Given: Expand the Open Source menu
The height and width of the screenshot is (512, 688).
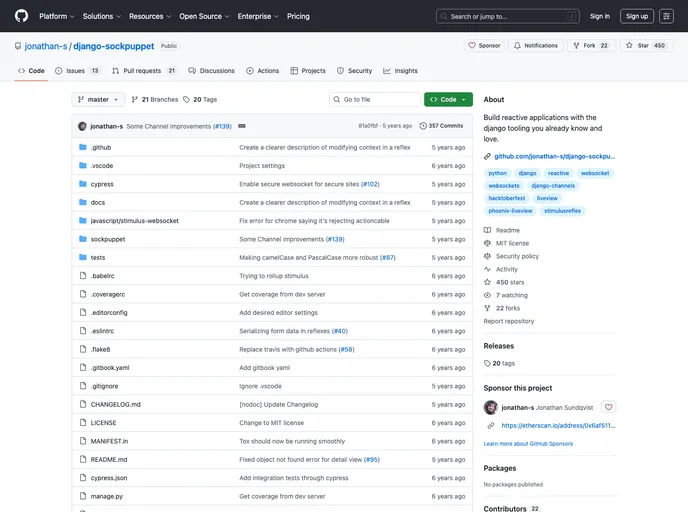Looking at the screenshot, I should coord(203,16).
